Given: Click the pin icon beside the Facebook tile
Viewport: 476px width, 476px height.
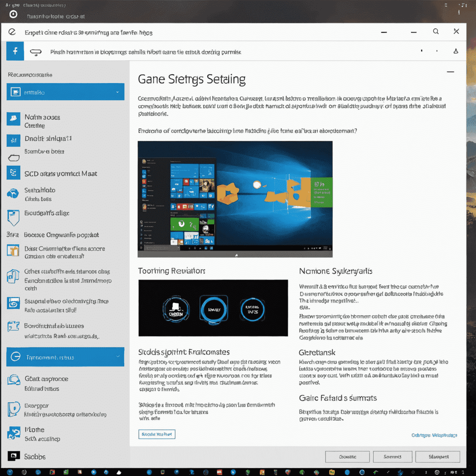Looking at the screenshot, I should (x=36, y=53).
